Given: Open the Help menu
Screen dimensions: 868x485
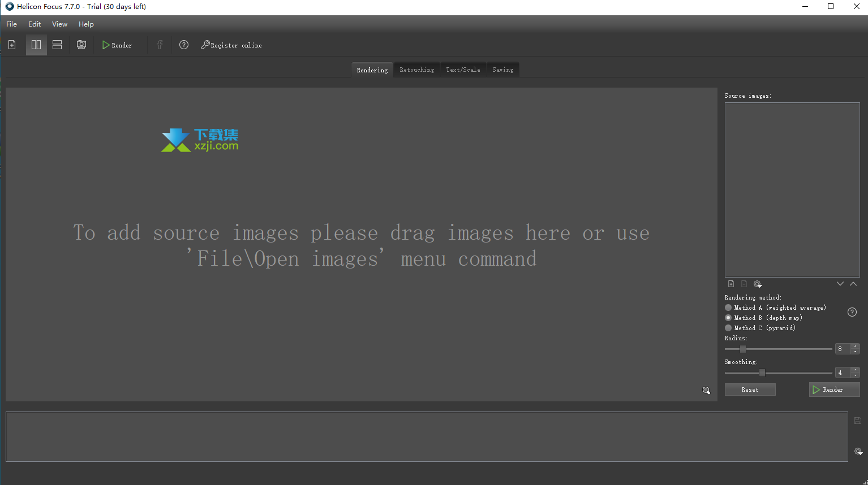Looking at the screenshot, I should click(x=86, y=24).
